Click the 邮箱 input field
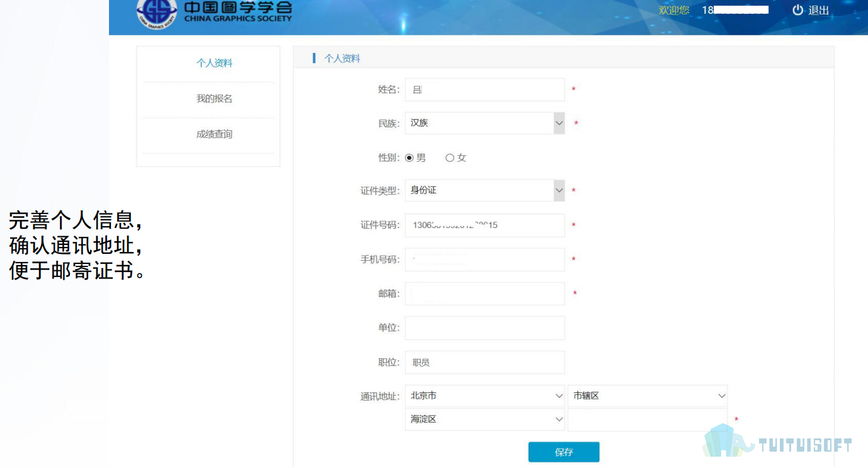868x468 pixels. point(485,294)
